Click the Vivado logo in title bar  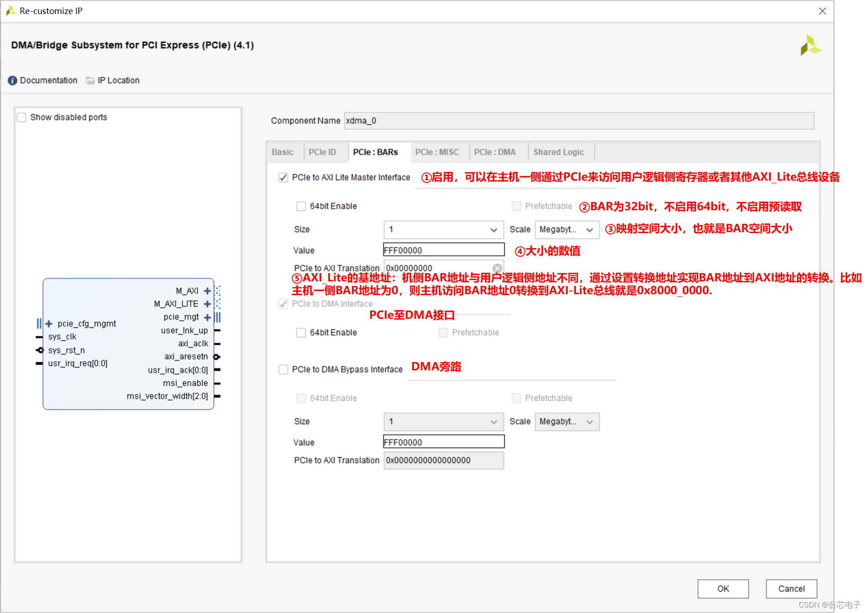(x=11, y=10)
